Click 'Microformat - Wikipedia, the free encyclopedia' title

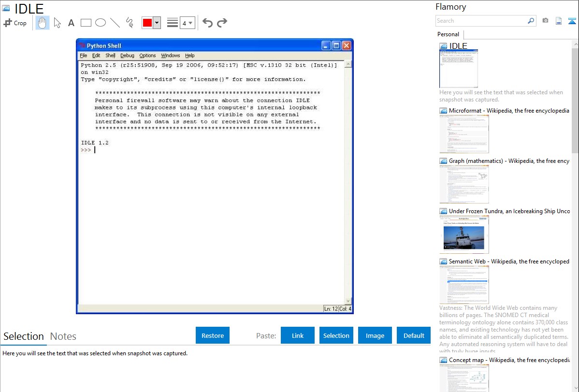[x=509, y=111]
